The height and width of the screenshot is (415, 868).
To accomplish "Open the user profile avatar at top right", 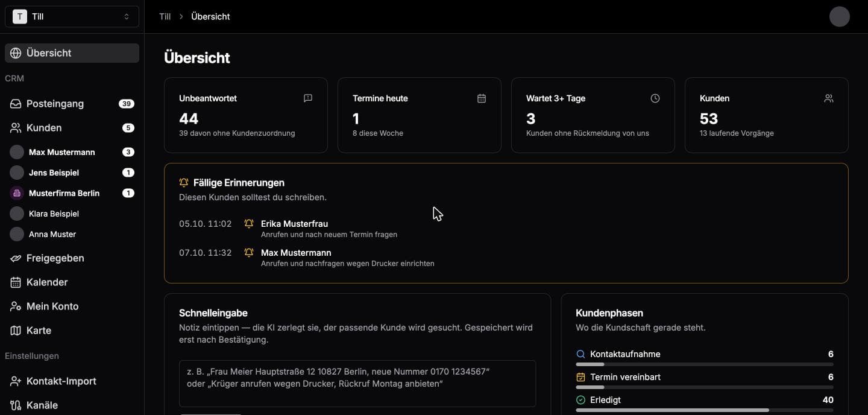I will pyautogui.click(x=840, y=16).
